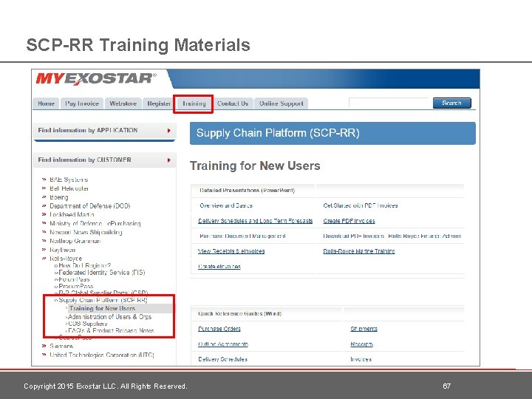The width and height of the screenshot is (532, 399).
Task: Open the Online Support tab
Action: click(x=282, y=103)
